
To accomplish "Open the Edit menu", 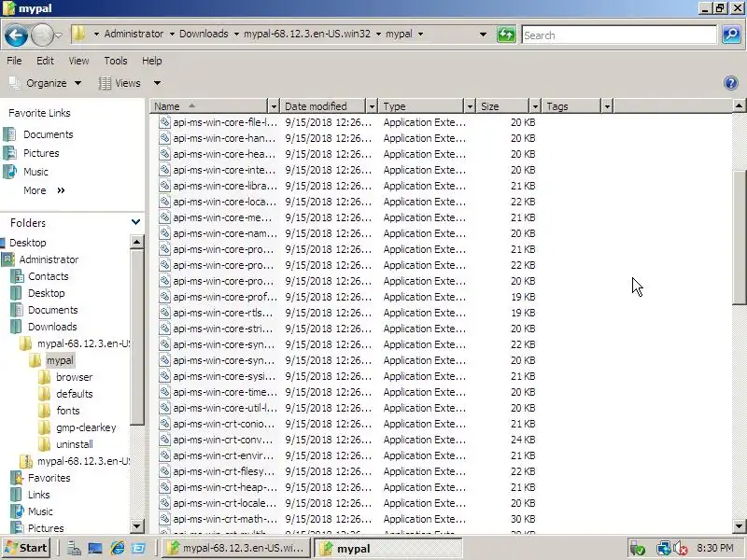I will 45,61.
